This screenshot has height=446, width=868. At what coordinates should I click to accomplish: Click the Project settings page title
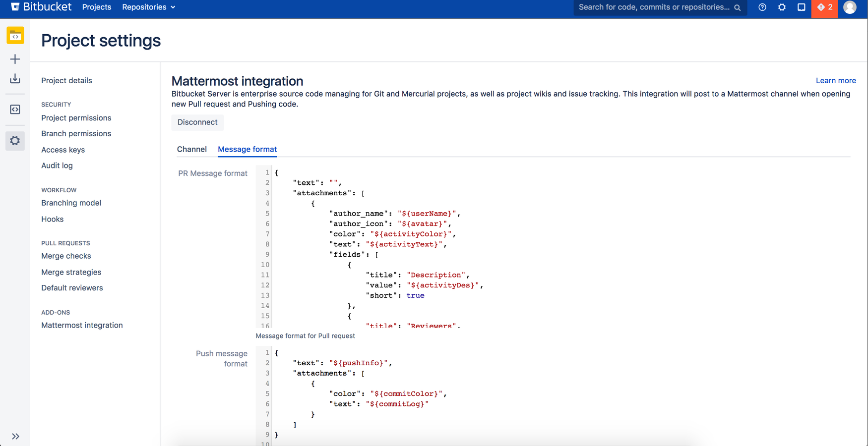(101, 40)
